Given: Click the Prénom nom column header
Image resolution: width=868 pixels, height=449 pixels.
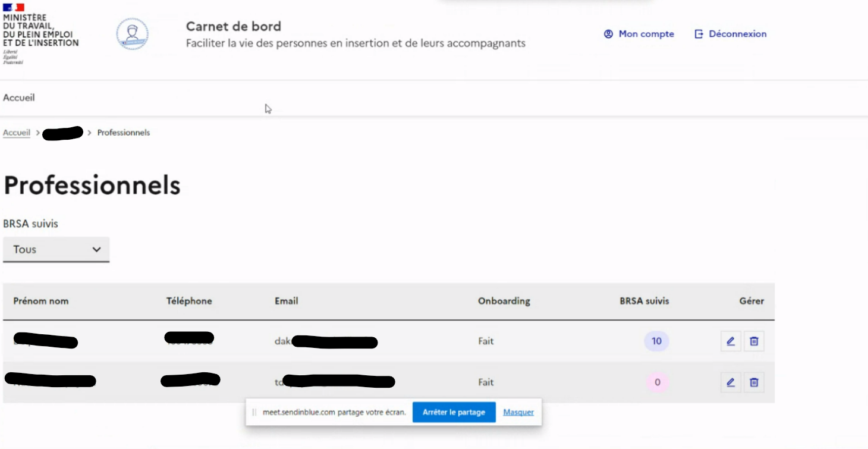Looking at the screenshot, I should click(40, 301).
